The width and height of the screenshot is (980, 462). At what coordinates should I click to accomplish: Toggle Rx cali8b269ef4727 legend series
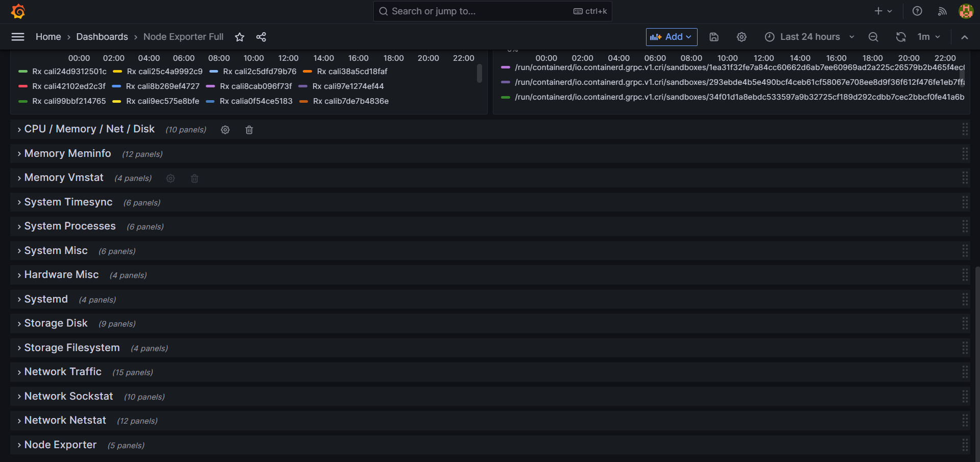tap(162, 86)
